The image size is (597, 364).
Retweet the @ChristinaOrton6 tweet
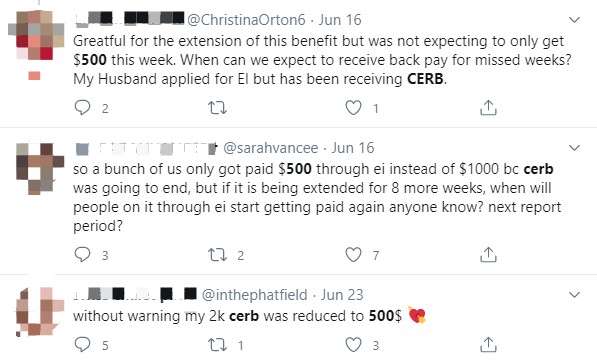pyautogui.click(x=217, y=108)
